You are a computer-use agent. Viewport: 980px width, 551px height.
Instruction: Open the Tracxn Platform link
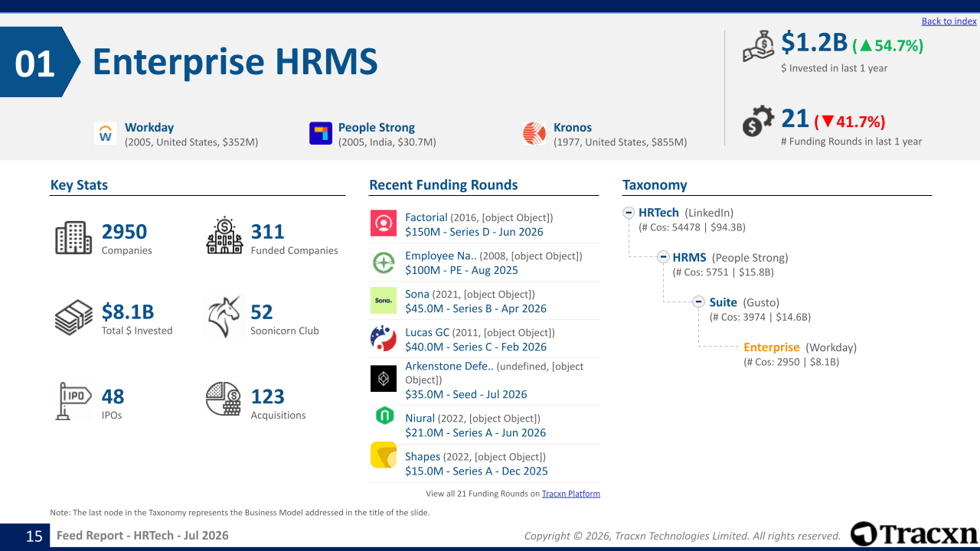click(571, 494)
